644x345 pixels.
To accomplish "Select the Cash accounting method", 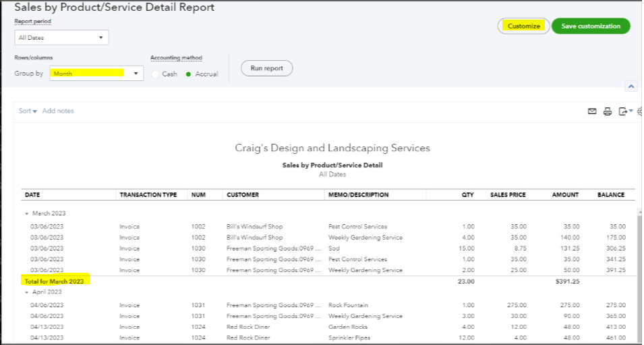I will pos(155,74).
